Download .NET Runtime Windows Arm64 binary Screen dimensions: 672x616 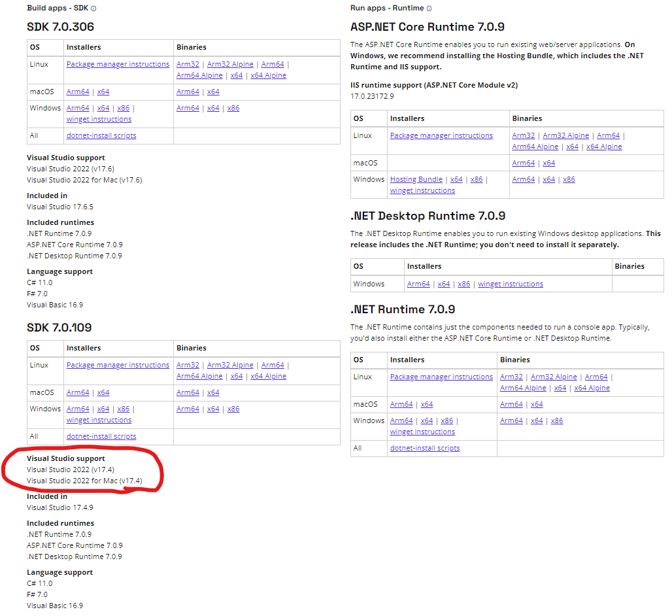tap(511, 420)
